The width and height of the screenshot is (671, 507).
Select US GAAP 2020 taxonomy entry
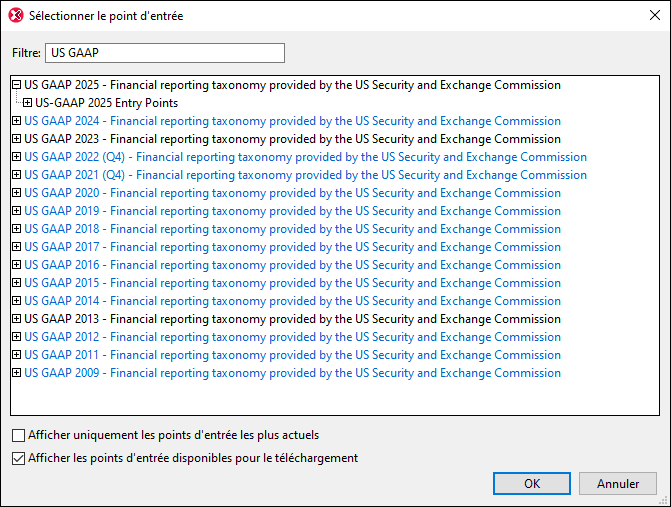292,193
